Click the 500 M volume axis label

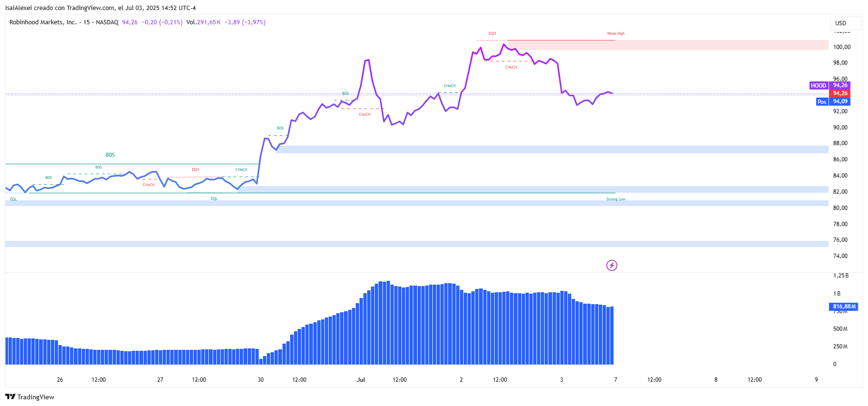(x=840, y=329)
